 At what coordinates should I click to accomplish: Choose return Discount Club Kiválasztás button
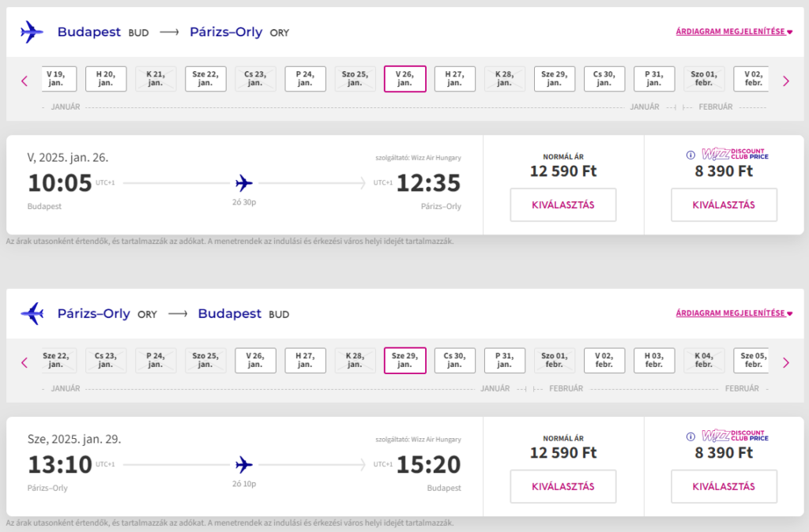[x=724, y=486]
